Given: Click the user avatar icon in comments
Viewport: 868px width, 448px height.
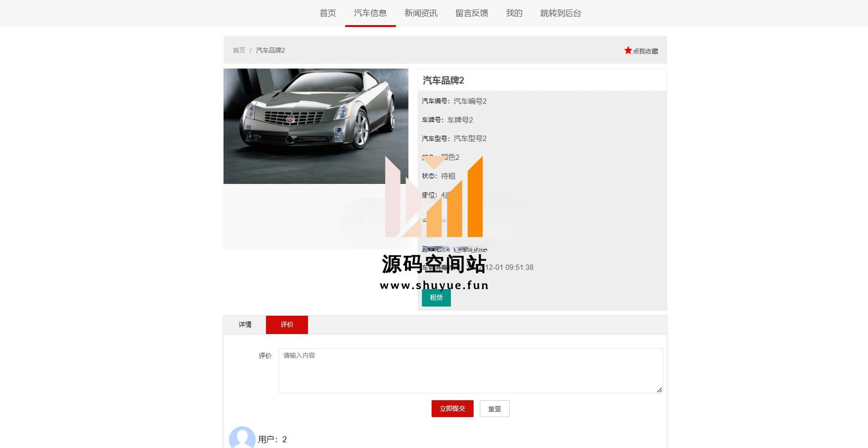Looking at the screenshot, I should pos(242,438).
